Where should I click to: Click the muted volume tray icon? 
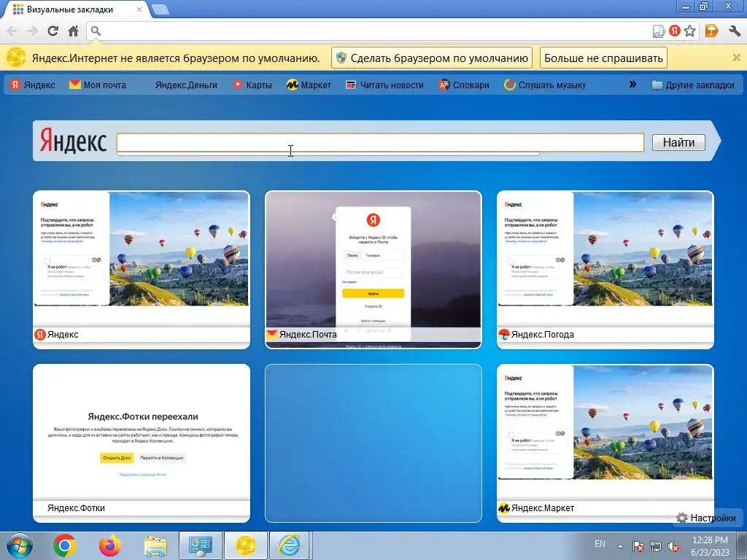coord(673,546)
